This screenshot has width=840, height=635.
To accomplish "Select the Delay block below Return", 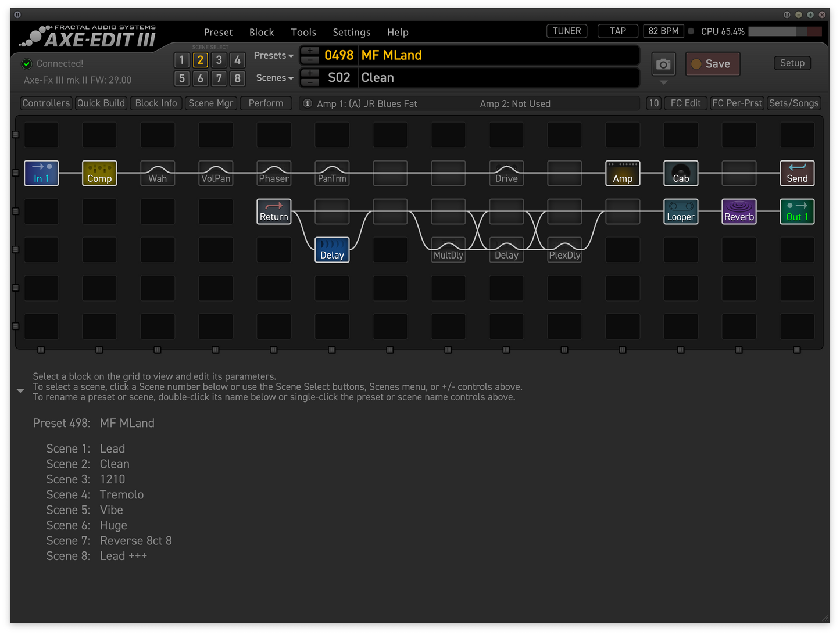I will point(331,249).
